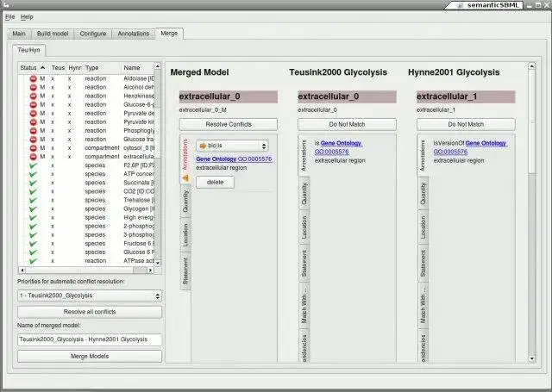Sort by the Teus column header
Screen dimensions: 552x392
(58, 67)
